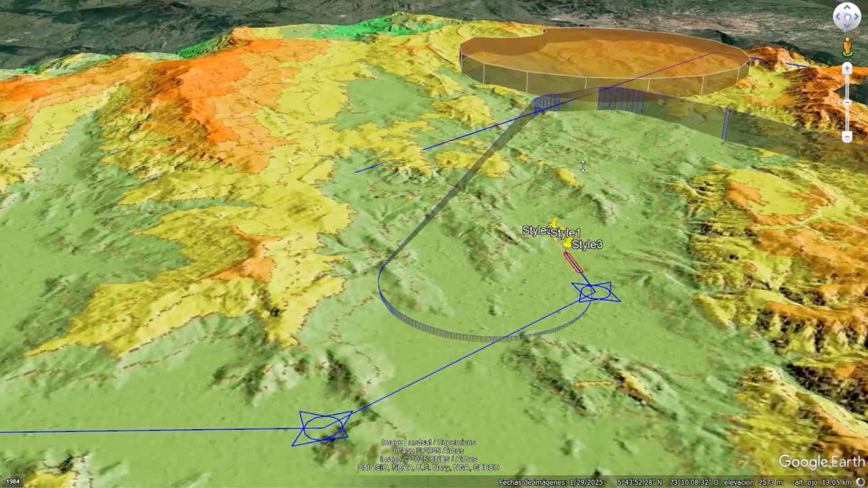Image resolution: width=868 pixels, height=488 pixels.
Task: Click the right arrow on the move joystick
Action: [855, 17]
